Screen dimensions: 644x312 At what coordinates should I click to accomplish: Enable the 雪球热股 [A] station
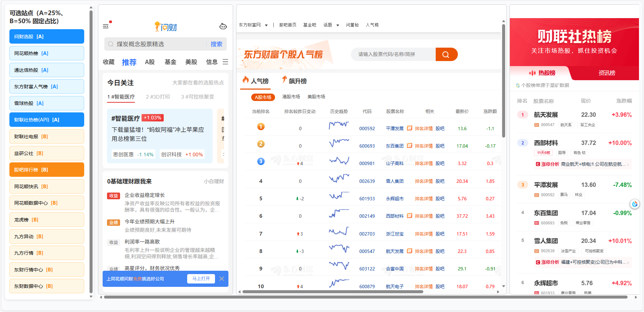point(47,103)
